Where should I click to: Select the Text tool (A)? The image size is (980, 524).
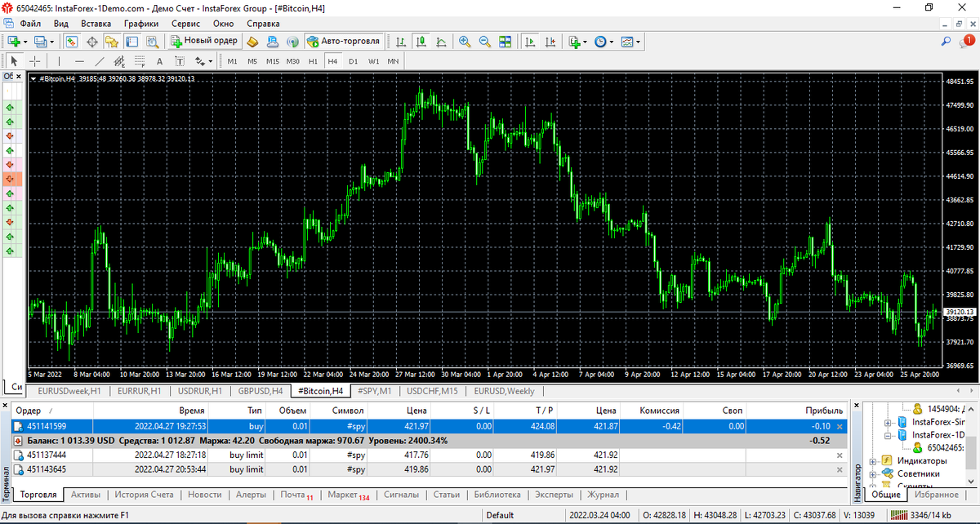coord(159,61)
